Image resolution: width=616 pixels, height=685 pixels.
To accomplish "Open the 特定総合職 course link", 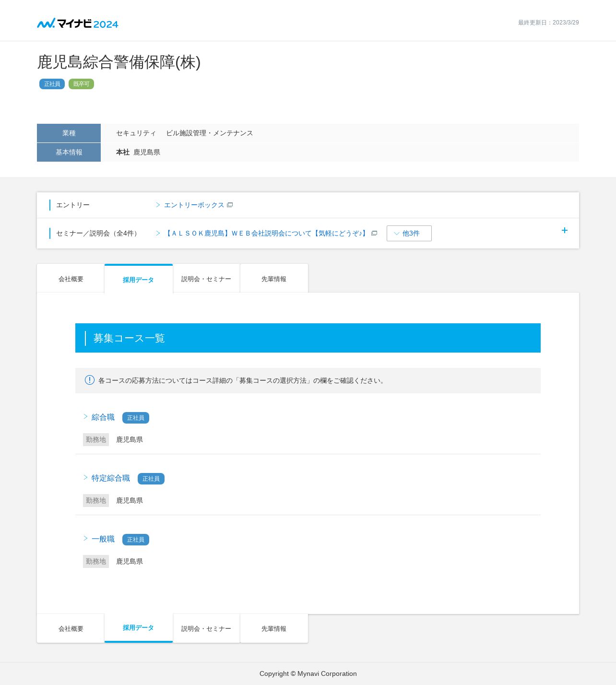I will click(x=111, y=478).
